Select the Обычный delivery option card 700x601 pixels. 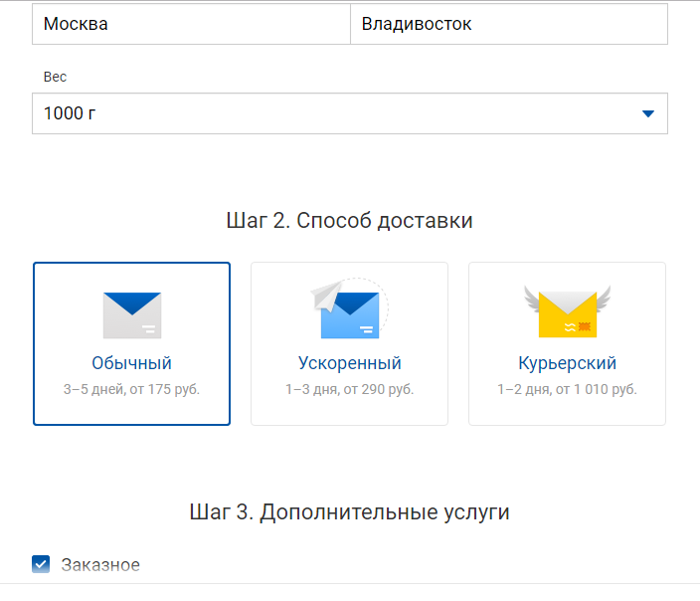(131, 343)
